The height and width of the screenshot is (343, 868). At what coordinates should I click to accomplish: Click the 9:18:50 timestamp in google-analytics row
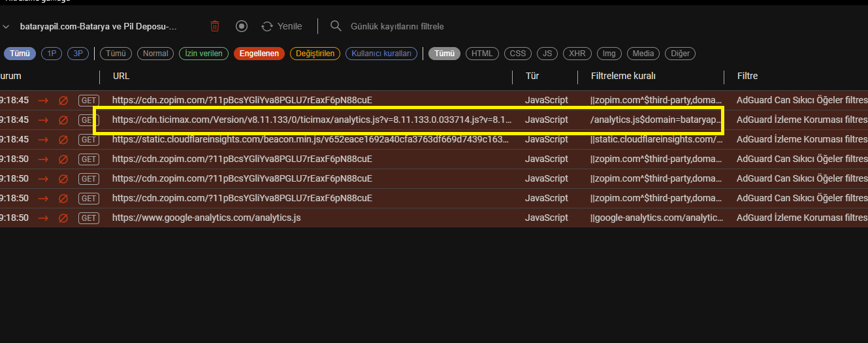coord(14,218)
